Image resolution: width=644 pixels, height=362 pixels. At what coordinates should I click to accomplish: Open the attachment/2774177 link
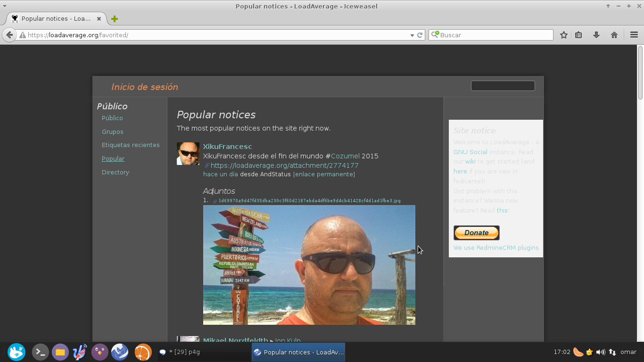(285, 165)
